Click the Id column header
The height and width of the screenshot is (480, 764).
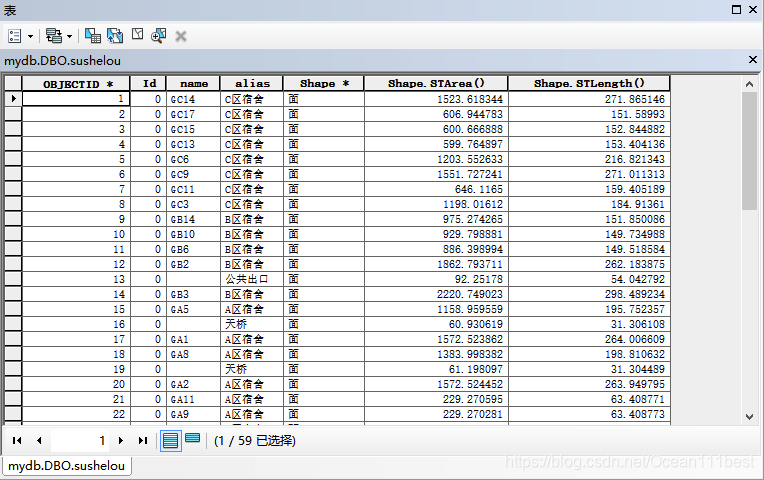(x=148, y=84)
